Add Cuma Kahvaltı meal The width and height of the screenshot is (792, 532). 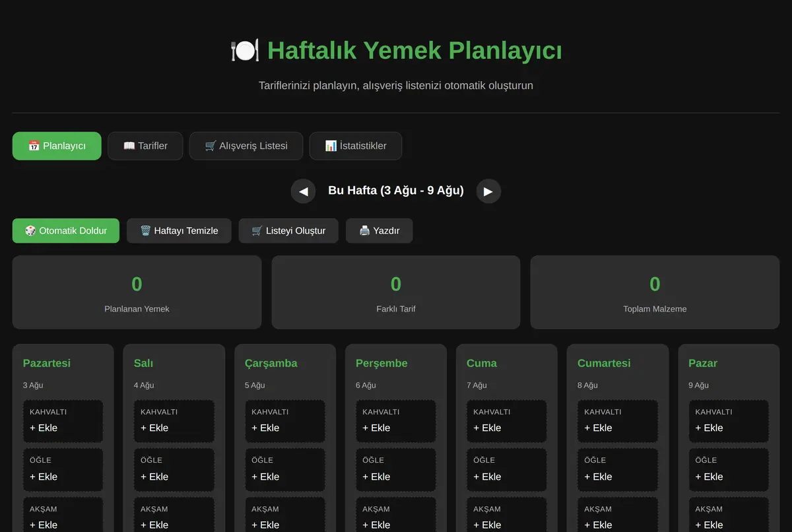[506, 421]
